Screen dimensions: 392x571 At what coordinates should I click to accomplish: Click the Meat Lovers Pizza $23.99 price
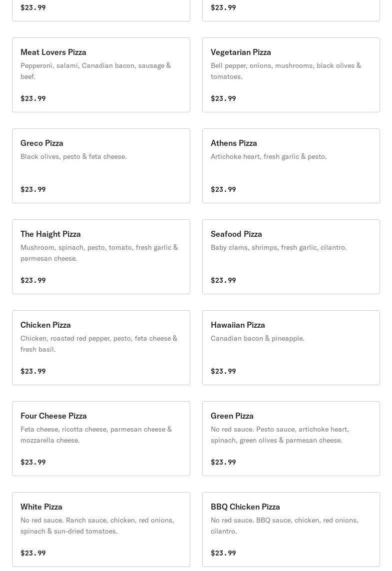coord(33,98)
